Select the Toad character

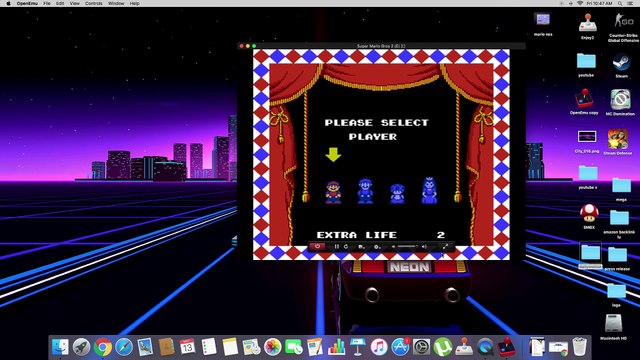tap(397, 193)
